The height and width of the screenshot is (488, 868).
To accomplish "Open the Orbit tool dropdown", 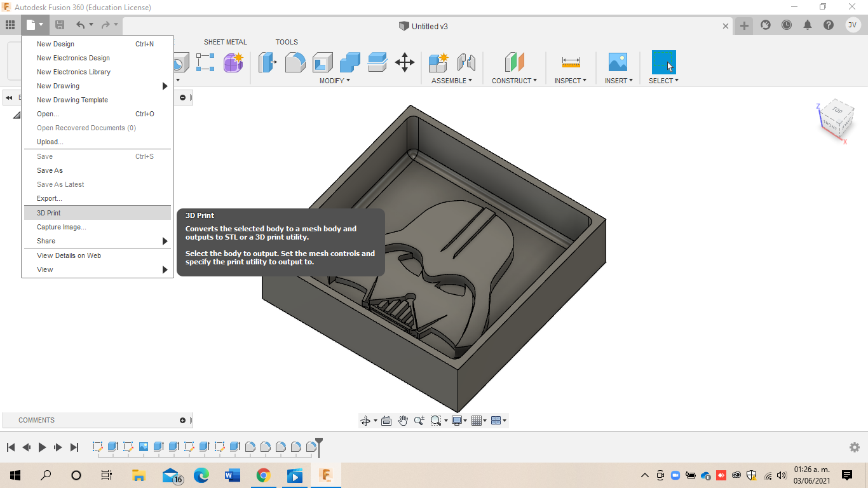I will click(x=376, y=421).
